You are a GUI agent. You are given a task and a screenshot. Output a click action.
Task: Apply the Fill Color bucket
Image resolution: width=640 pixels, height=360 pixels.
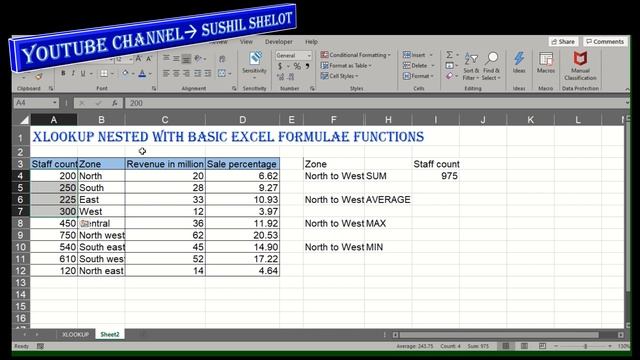(x=125, y=73)
